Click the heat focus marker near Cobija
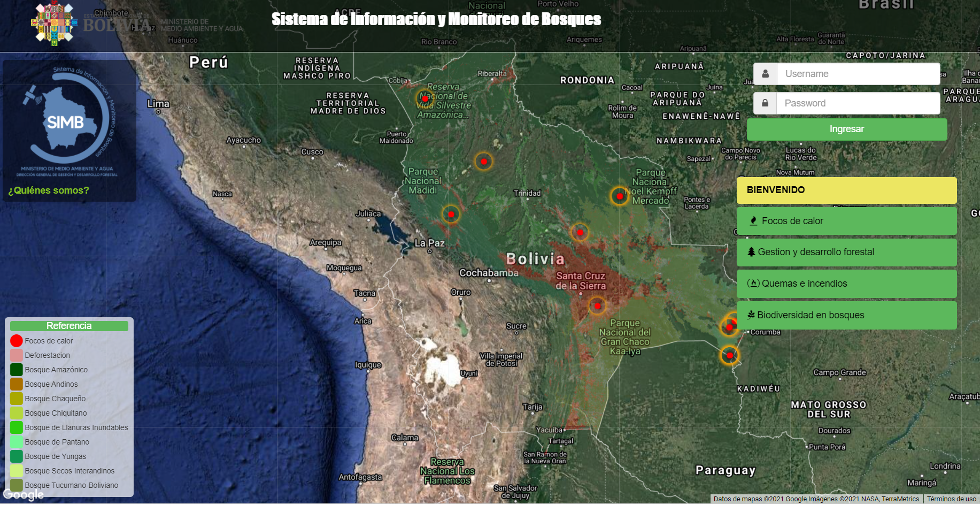 pyautogui.click(x=425, y=98)
